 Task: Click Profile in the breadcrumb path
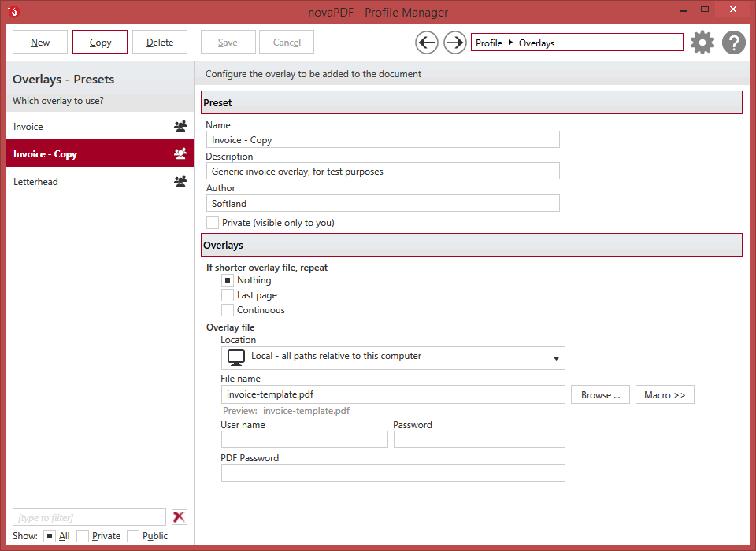click(x=488, y=43)
